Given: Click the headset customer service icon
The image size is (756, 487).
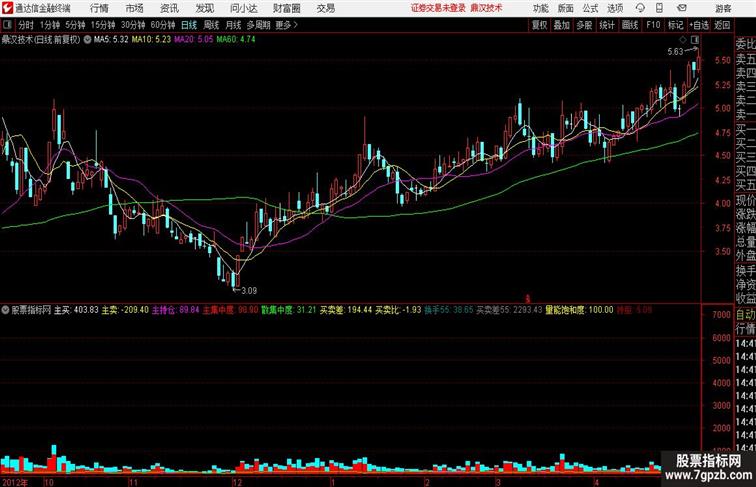Looking at the screenshot, I should click(640, 8).
